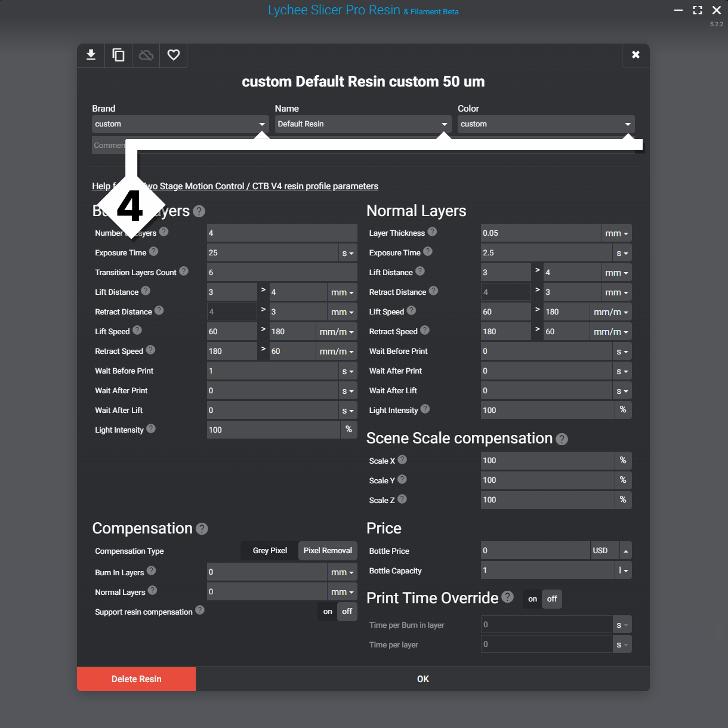Enable Print Time Override
Viewport: 728px width, 728px height.
tap(532, 599)
